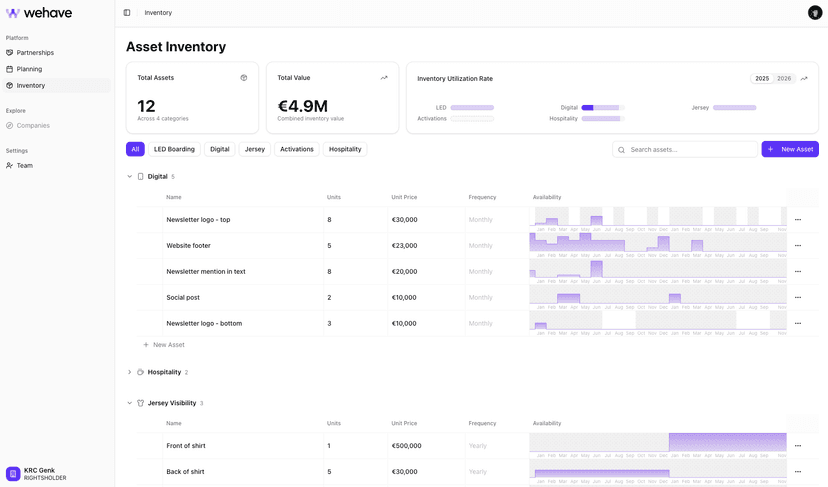Open the user avatar menu
Image resolution: width=828 pixels, height=487 pixels.
(x=815, y=13)
